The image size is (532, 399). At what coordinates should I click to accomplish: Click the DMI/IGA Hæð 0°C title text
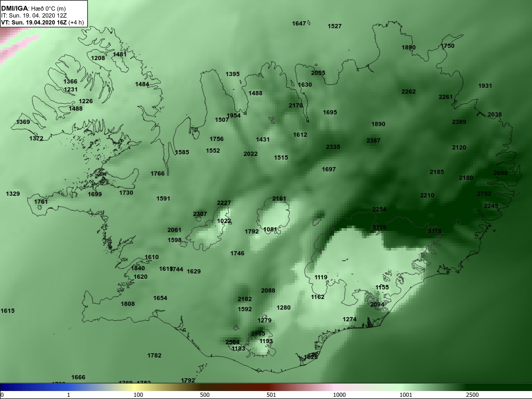click(x=33, y=9)
